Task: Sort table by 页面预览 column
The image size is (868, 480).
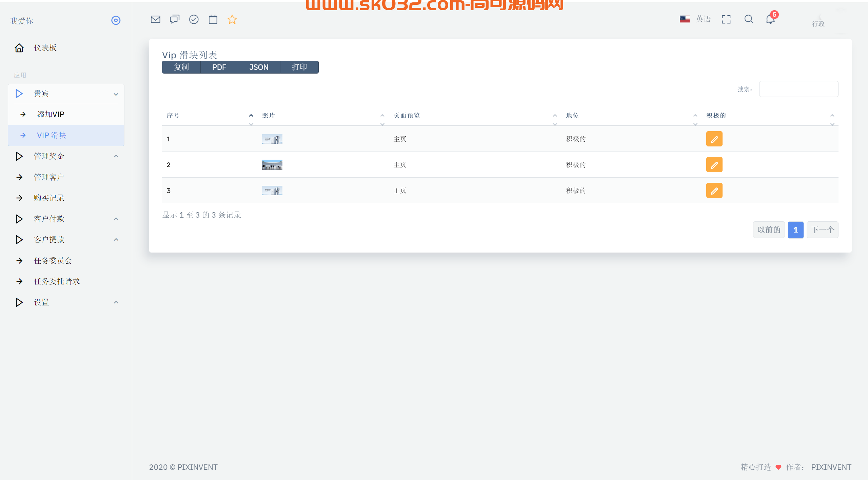Action: pyautogui.click(x=475, y=116)
